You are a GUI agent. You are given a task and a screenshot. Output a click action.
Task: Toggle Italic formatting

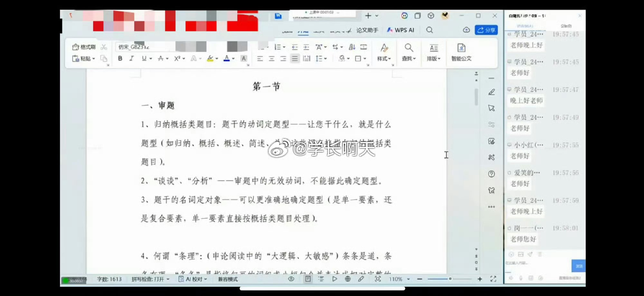[x=131, y=58]
